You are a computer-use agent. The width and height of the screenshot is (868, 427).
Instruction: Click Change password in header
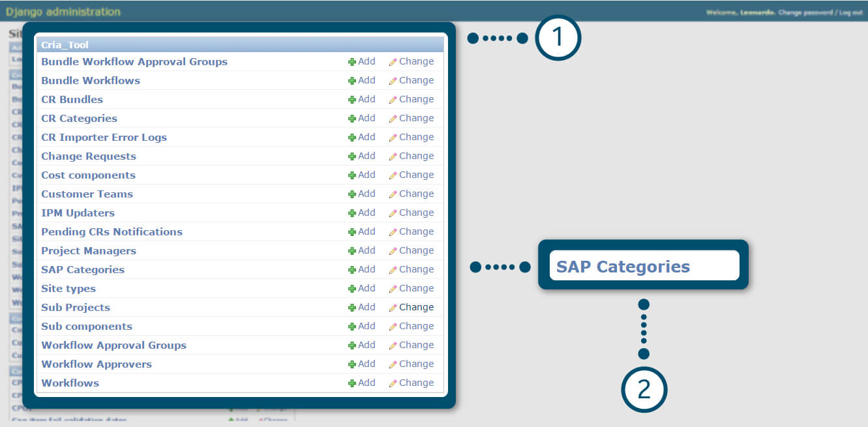coord(805,12)
